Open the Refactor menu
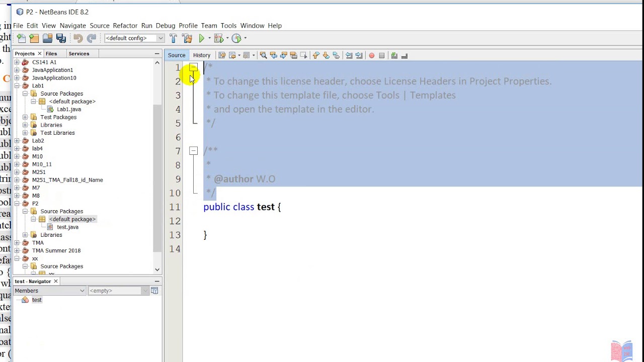644x362 pixels. 125,26
